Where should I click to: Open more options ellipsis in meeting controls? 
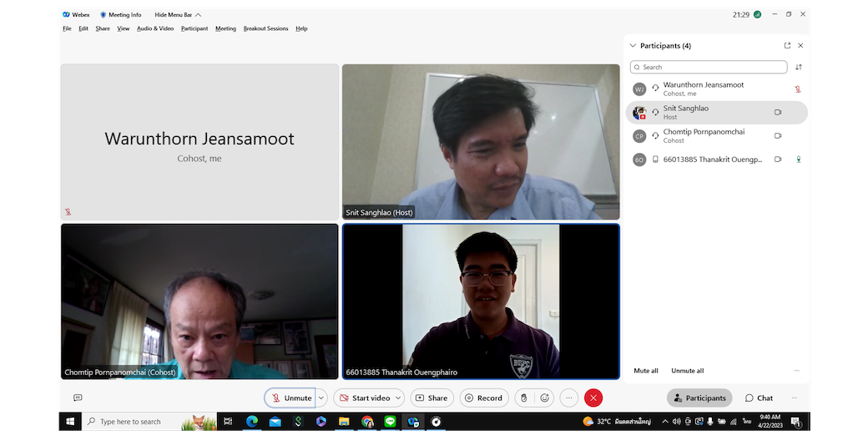[569, 398]
